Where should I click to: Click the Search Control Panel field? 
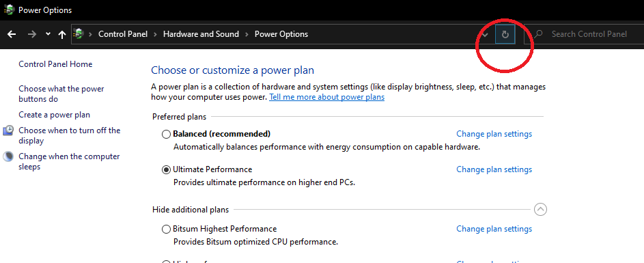coord(585,34)
